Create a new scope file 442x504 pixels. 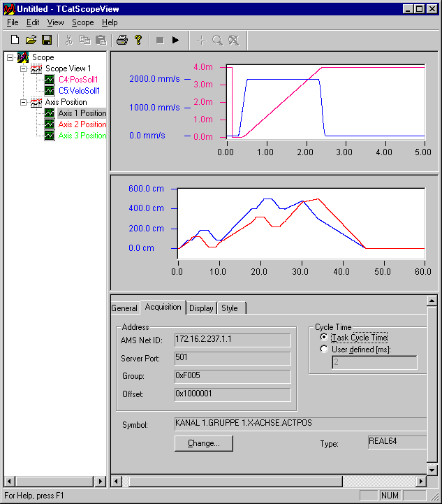click(15, 40)
